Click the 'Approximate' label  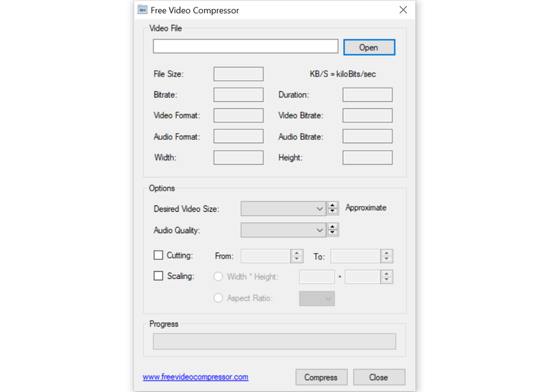[366, 208]
